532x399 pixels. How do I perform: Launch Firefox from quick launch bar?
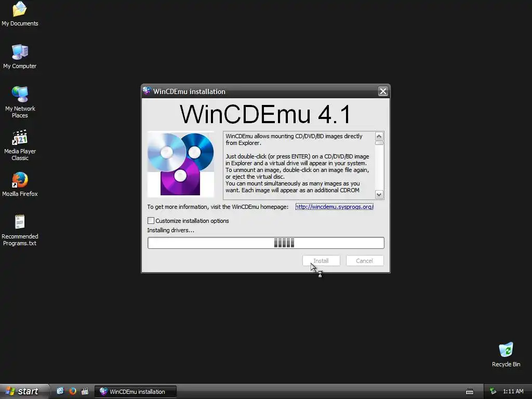[73, 391]
